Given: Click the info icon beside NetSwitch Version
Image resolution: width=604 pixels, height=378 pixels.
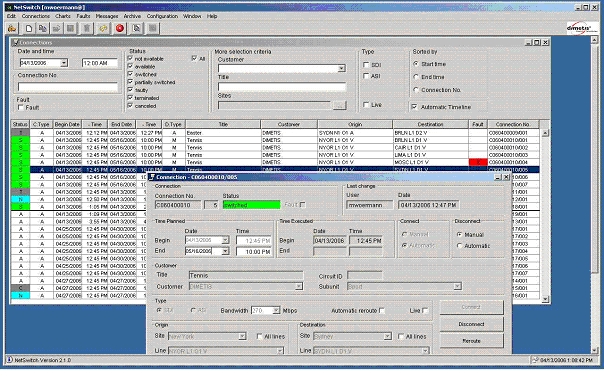Looking at the screenshot, I should pos(9,360).
